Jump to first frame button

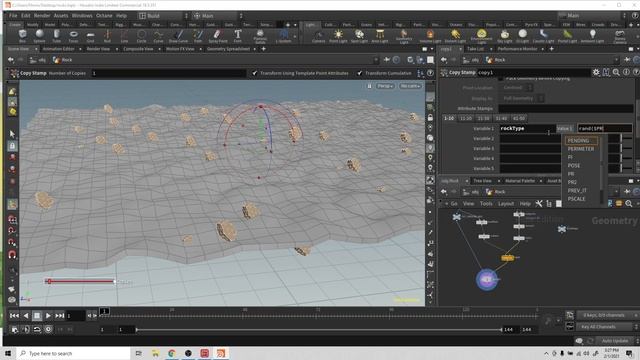[x=14, y=316]
